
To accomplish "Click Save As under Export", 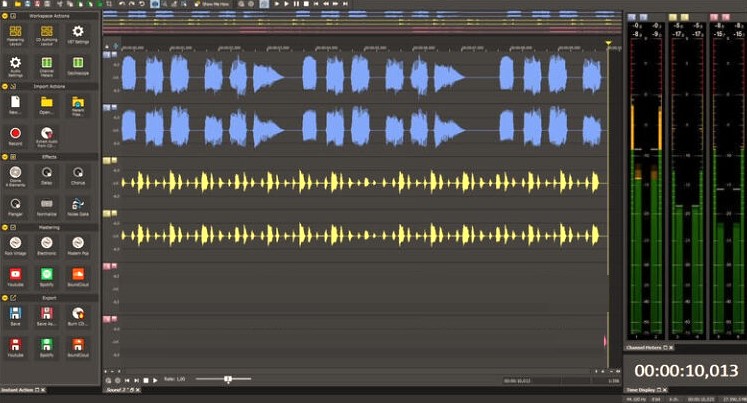I will pos(47,317).
